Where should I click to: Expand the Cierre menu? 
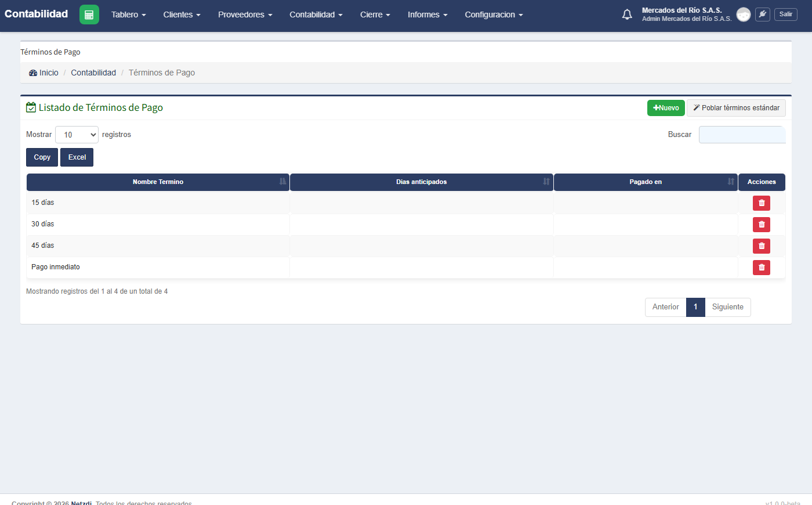tap(375, 15)
